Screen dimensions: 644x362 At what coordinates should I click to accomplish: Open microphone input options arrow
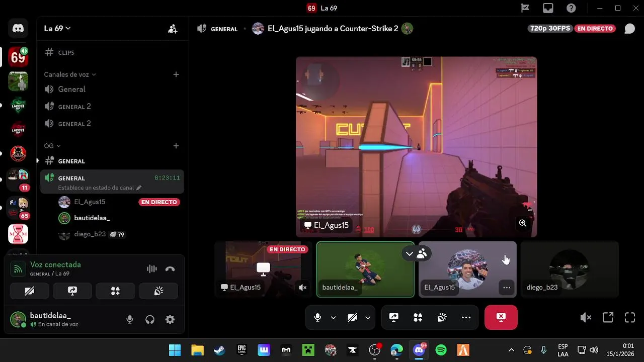(x=333, y=317)
